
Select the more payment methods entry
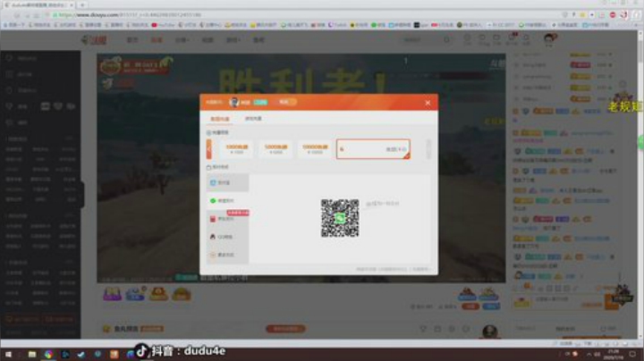(227, 255)
